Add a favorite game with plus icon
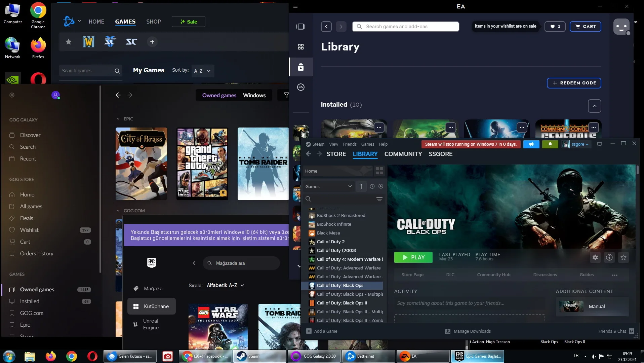Image resolution: width=644 pixels, height=363 pixels. 152,42
